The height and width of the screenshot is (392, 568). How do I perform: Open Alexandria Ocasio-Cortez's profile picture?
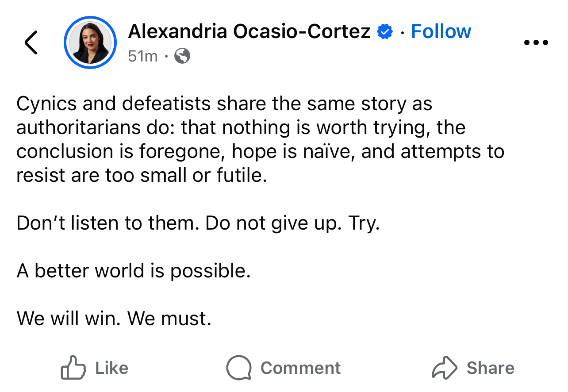(x=90, y=43)
